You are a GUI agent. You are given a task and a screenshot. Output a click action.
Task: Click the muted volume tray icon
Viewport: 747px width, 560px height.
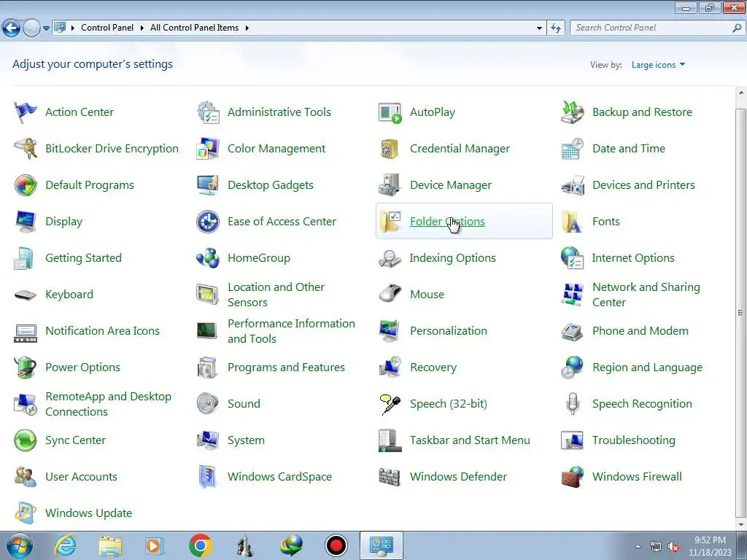click(673, 547)
